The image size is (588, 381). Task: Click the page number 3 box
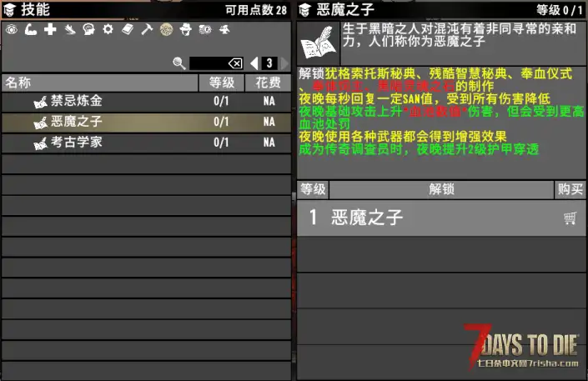click(x=269, y=63)
